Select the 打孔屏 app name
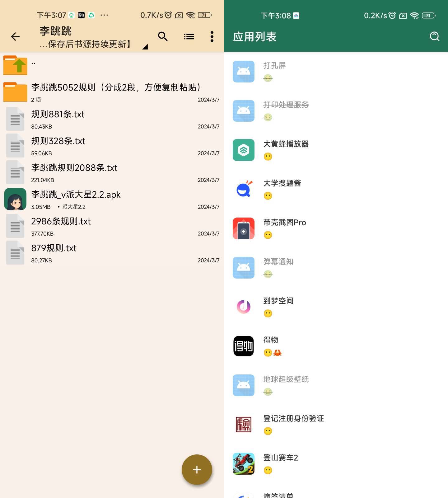 coord(275,65)
